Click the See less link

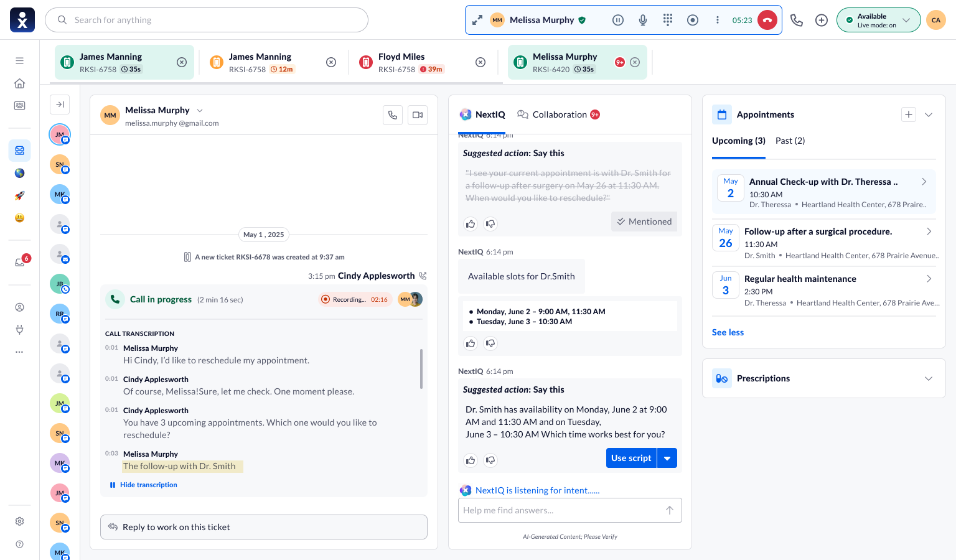coord(728,332)
